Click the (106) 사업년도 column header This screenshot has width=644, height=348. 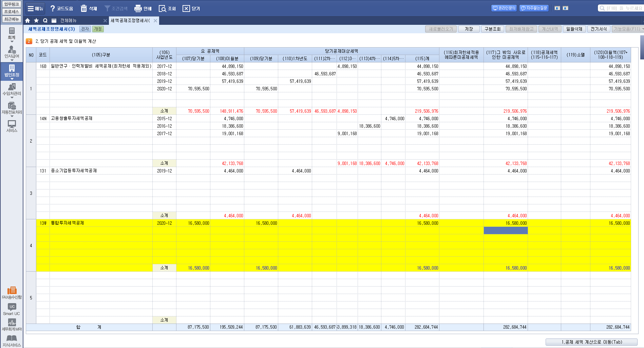click(164, 55)
